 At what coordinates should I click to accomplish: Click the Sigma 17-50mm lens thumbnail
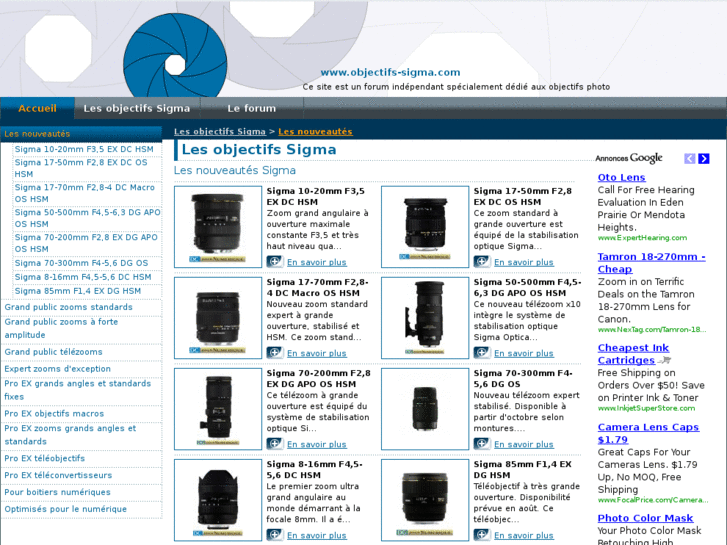pos(425,227)
